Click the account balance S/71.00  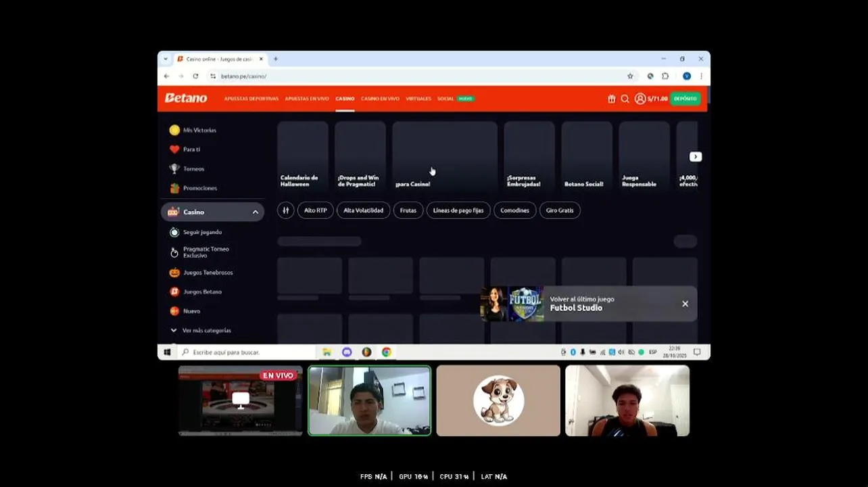coord(658,99)
